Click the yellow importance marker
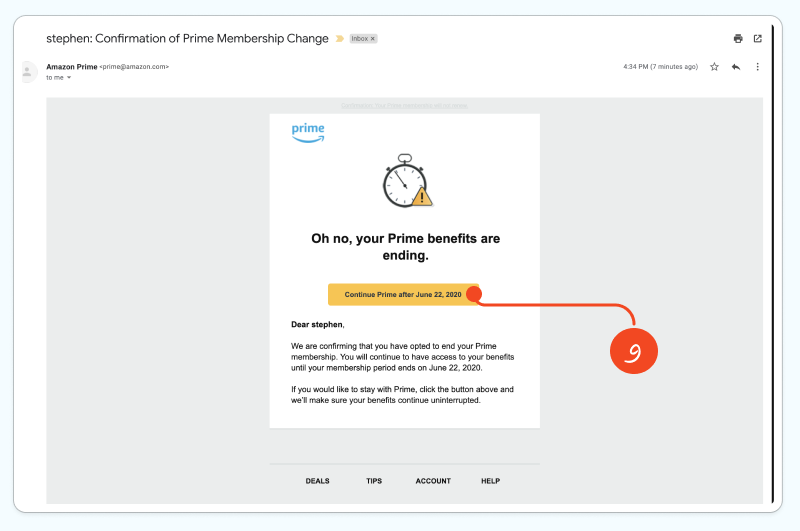Viewport: 800px width, 531px height. [x=340, y=39]
